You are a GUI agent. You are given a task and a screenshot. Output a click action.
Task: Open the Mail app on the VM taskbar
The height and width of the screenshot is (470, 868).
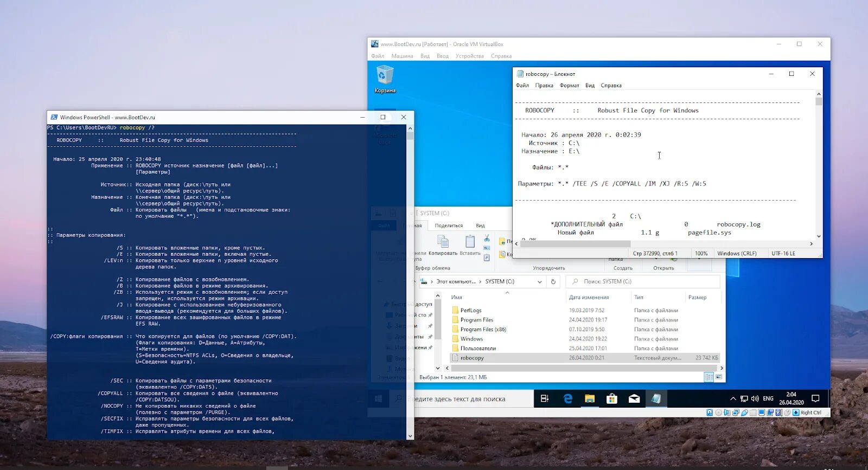(634, 399)
